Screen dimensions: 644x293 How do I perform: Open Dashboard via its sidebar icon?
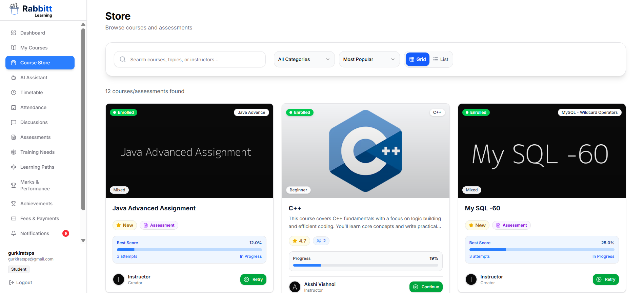tap(14, 33)
